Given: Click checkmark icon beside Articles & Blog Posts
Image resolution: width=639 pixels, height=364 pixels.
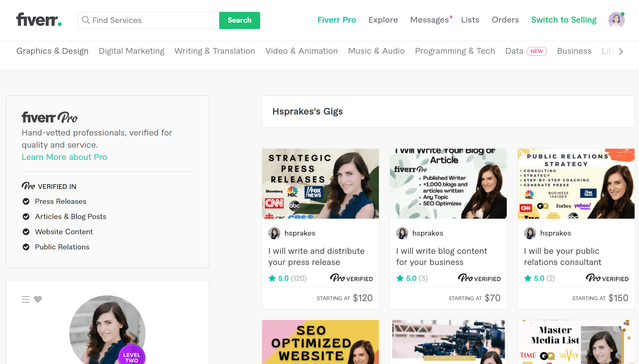Looking at the screenshot, I should coord(26,217).
